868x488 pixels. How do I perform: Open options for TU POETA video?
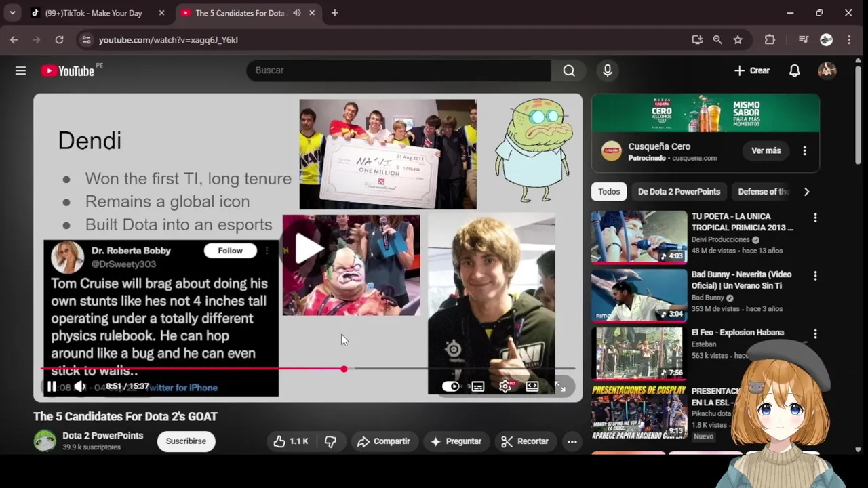tap(815, 218)
